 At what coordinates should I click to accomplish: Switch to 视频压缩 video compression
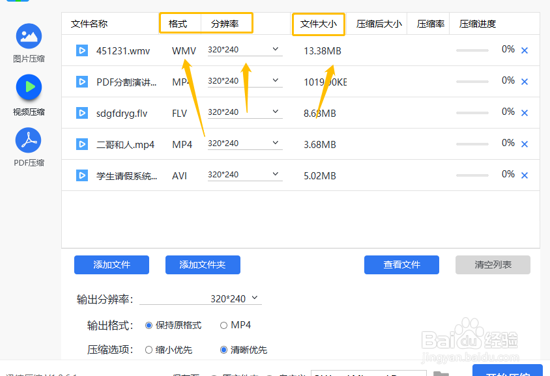(29, 87)
